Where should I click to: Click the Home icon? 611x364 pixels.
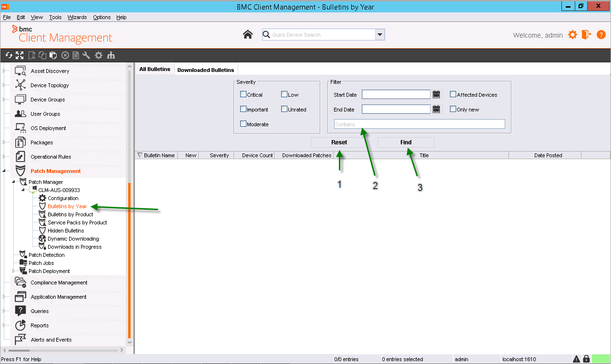[x=247, y=35]
